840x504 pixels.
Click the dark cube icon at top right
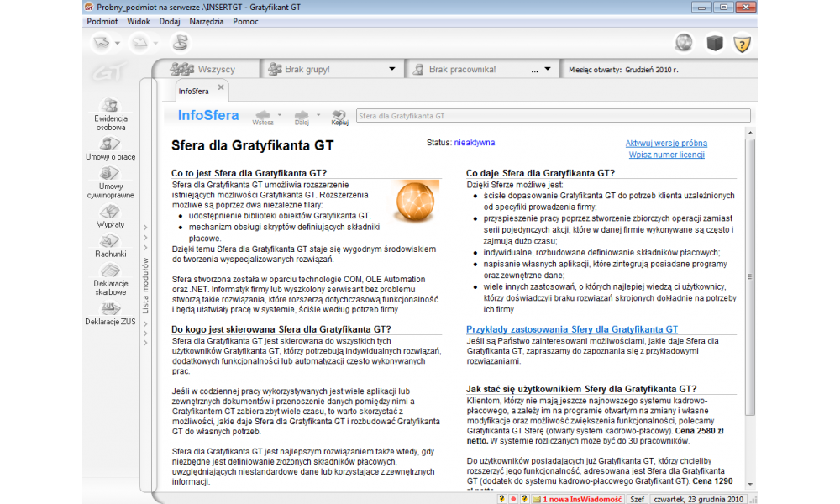[x=715, y=43]
